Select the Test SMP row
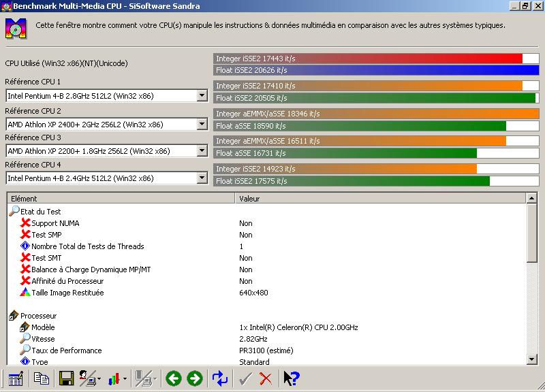Image resolution: width=545 pixels, height=392 pixels. coord(267,235)
